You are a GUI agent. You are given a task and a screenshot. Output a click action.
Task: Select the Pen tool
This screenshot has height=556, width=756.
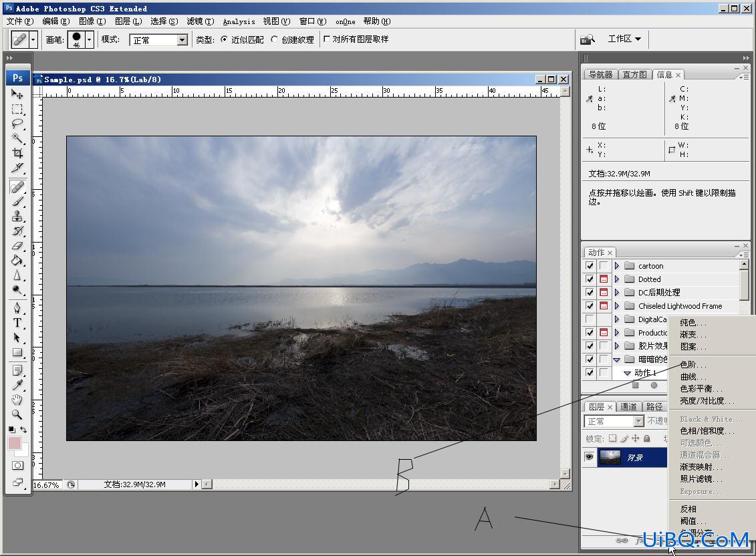click(17, 307)
